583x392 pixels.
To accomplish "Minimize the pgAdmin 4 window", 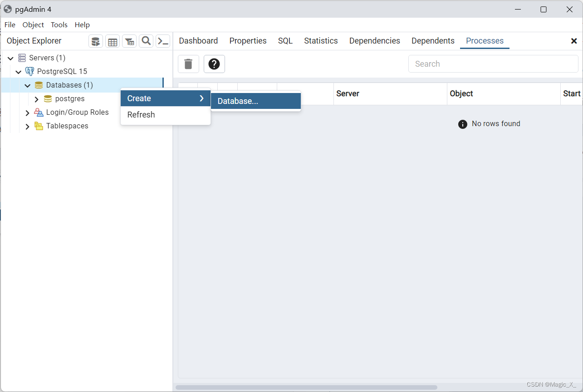I will (518, 9).
